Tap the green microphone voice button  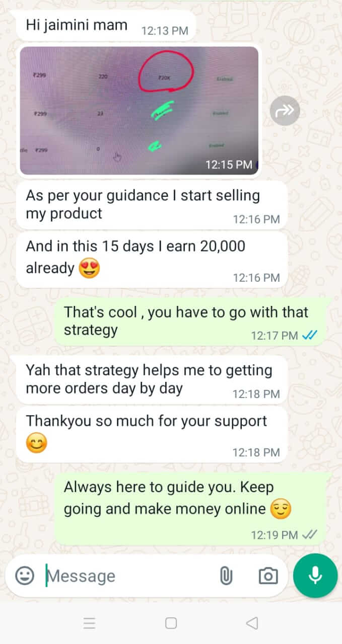pos(315,576)
